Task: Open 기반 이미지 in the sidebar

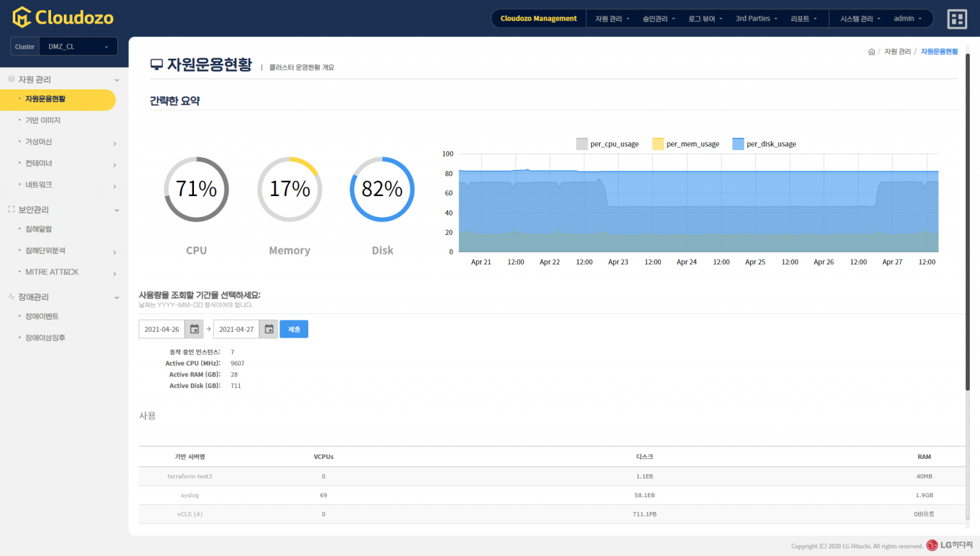Action: point(43,121)
